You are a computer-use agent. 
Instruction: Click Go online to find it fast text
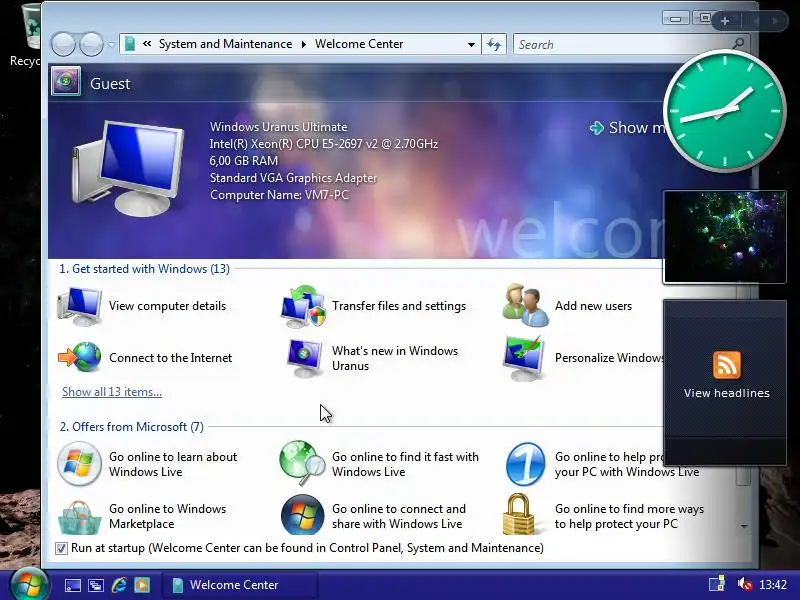[406, 464]
